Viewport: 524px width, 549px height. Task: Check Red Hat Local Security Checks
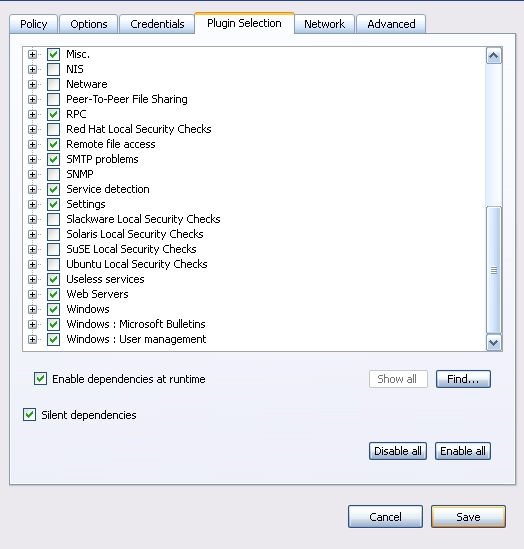pyautogui.click(x=54, y=129)
